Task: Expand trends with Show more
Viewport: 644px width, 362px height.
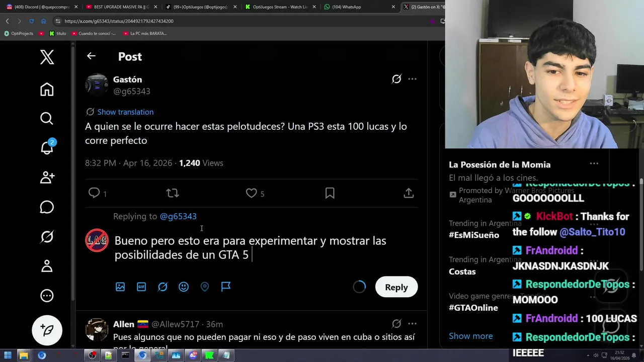Action: click(x=471, y=336)
